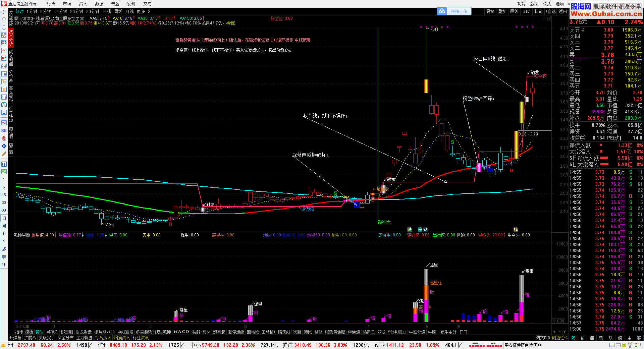Screen dimensions: 644x349
Task: Select the blue four-way move arrows icon
Action: pyautogui.click(x=4, y=146)
